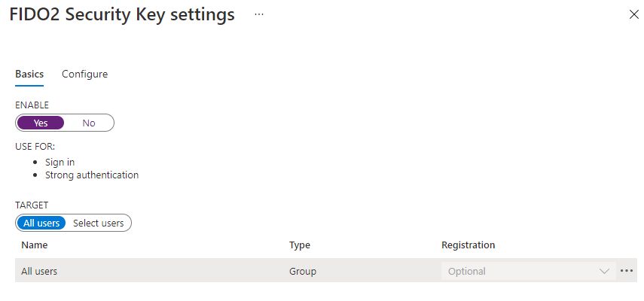This screenshot has height=301, width=644.
Task: Close the FIDO2 Security Key settings pane
Action: 633,14
